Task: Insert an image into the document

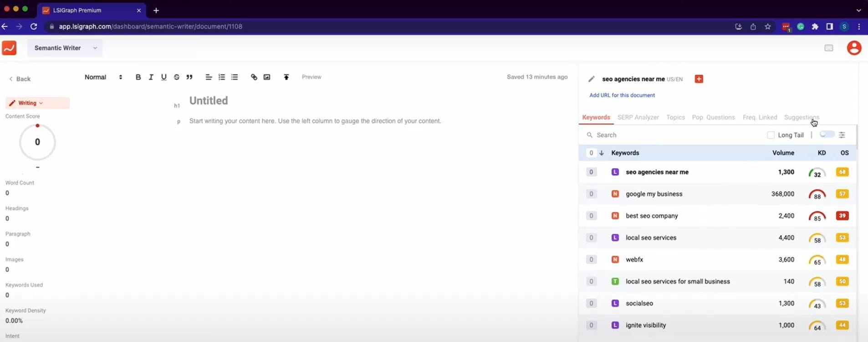Action: tap(266, 77)
